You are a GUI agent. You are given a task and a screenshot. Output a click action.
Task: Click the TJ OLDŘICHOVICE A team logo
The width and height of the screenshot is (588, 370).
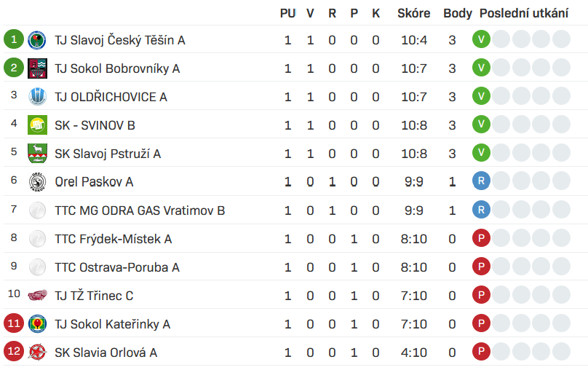37,97
